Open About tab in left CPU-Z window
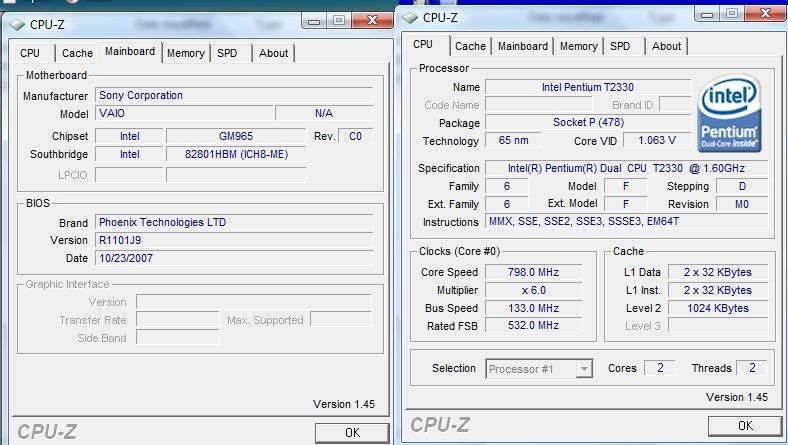The image size is (788, 445). tap(273, 53)
